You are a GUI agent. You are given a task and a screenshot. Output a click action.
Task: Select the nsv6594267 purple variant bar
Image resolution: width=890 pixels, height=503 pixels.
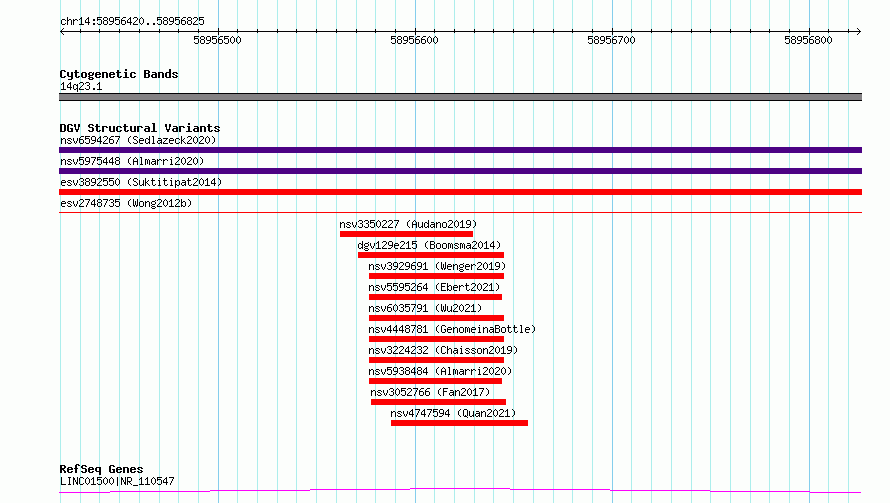point(460,150)
